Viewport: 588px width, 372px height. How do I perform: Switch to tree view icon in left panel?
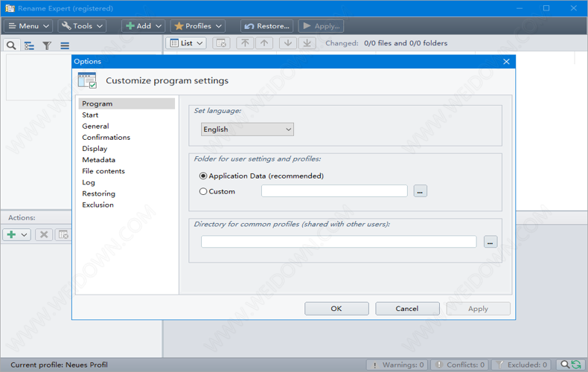click(29, 45)
